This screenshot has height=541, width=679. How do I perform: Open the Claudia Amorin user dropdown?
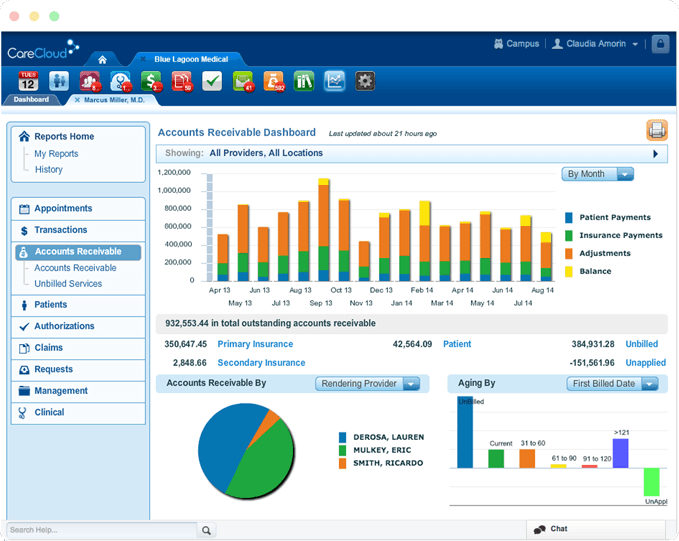pyautogui.click(x=595, y=44)
